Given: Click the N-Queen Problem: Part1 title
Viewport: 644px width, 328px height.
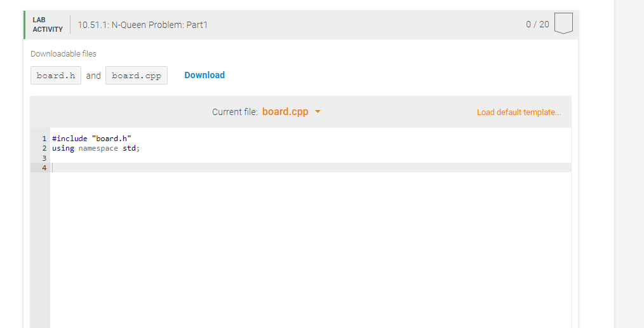Looking at the screenshot, I should point(142,25).
